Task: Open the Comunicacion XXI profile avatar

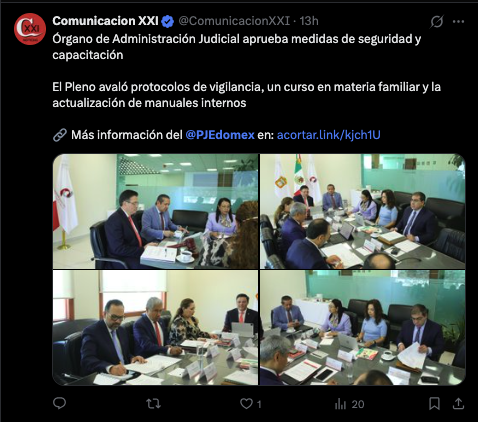Action: pos(30,29)
